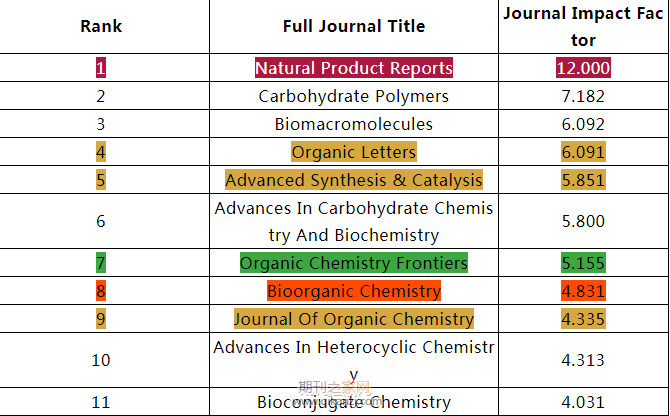Viewport: 670px width, 416px height.
Task: Click orange Bioorganic Chemistry title
Action: [353, 292]
